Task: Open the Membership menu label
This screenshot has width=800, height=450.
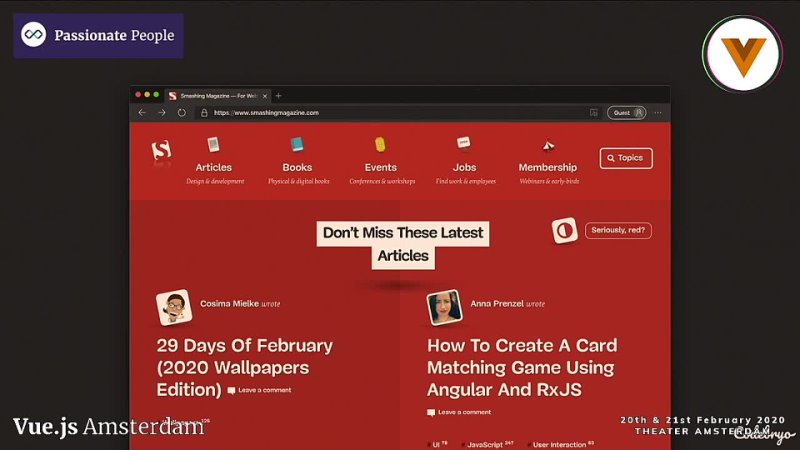Action: 548,167
